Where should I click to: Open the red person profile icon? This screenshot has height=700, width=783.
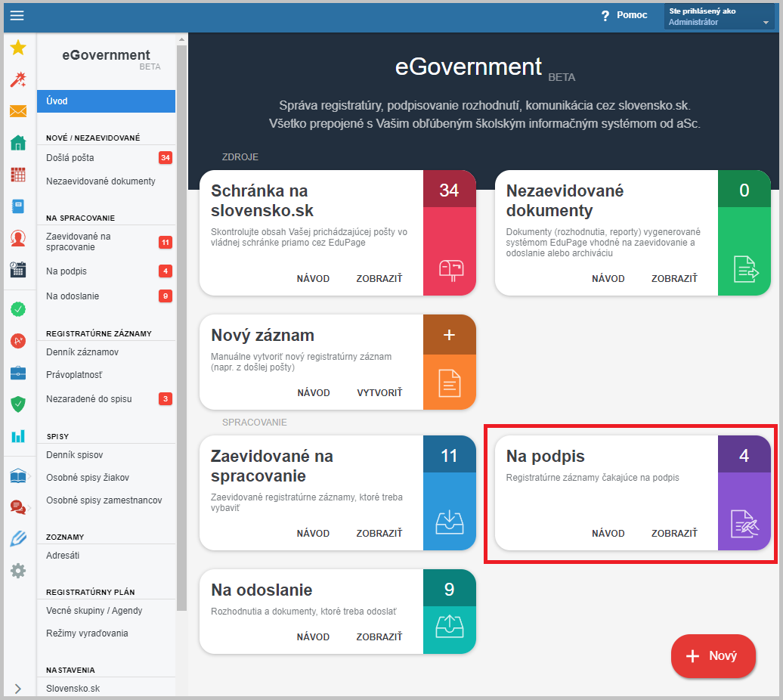click(18, 238)
